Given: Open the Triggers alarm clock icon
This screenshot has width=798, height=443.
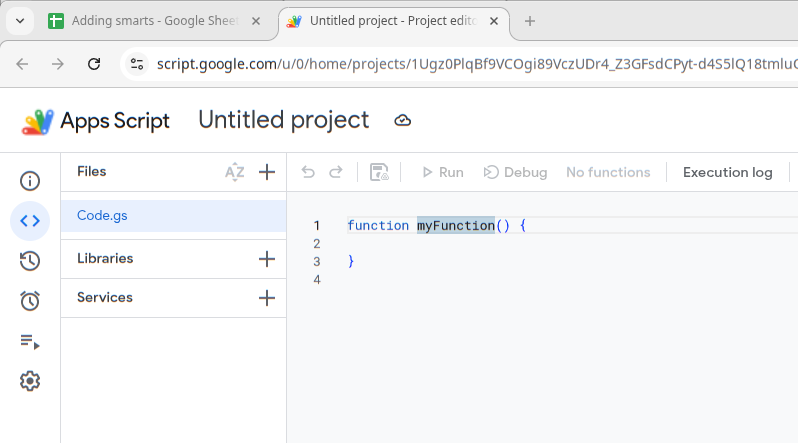Looking at the screenshot, I should click(30, 300).
